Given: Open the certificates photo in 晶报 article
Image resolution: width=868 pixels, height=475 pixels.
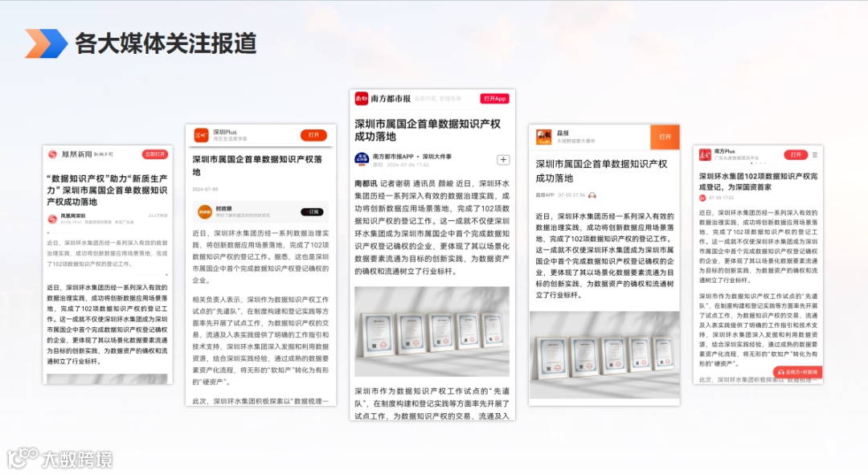Looking at the screenshot, I should click(x=604, y=355).
